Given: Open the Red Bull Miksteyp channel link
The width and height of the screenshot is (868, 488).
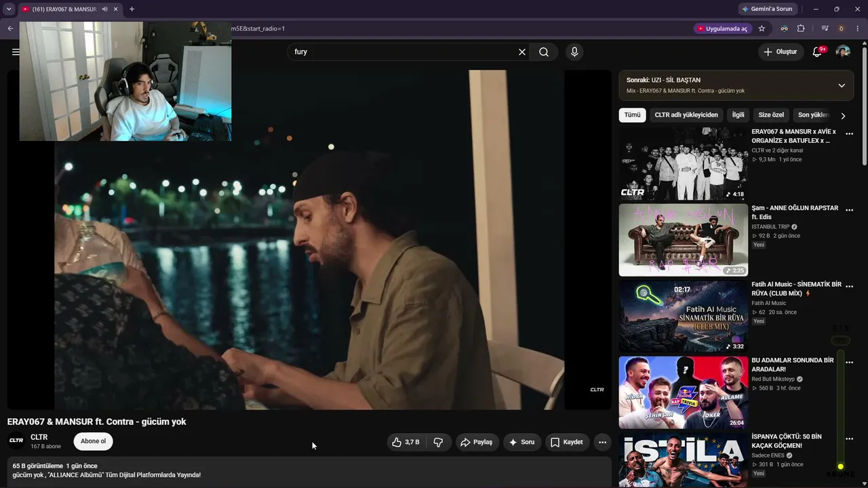Looking at the screenshot, I should 773,379.
